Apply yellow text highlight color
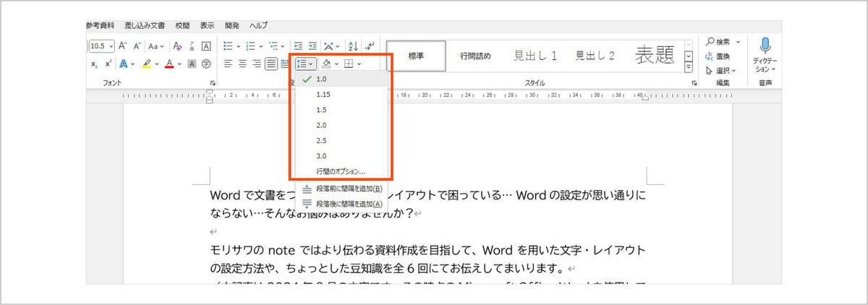The height and width of the screenshot is (305, 868). tap(146, 64)
